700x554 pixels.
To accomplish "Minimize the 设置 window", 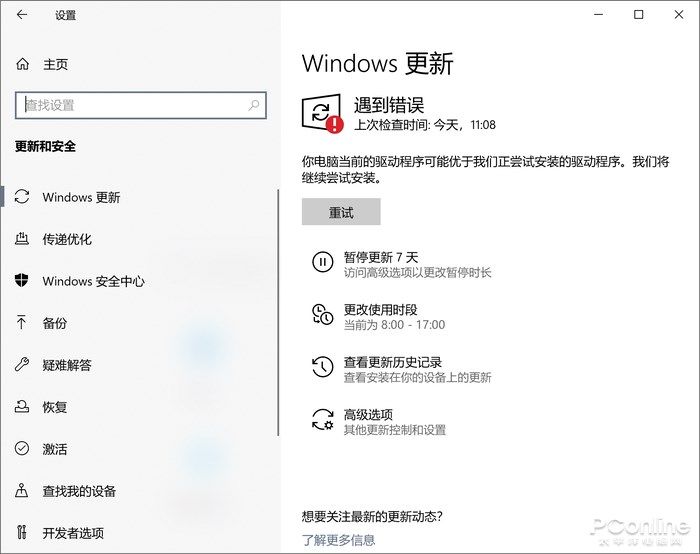I will click(598, 15).
